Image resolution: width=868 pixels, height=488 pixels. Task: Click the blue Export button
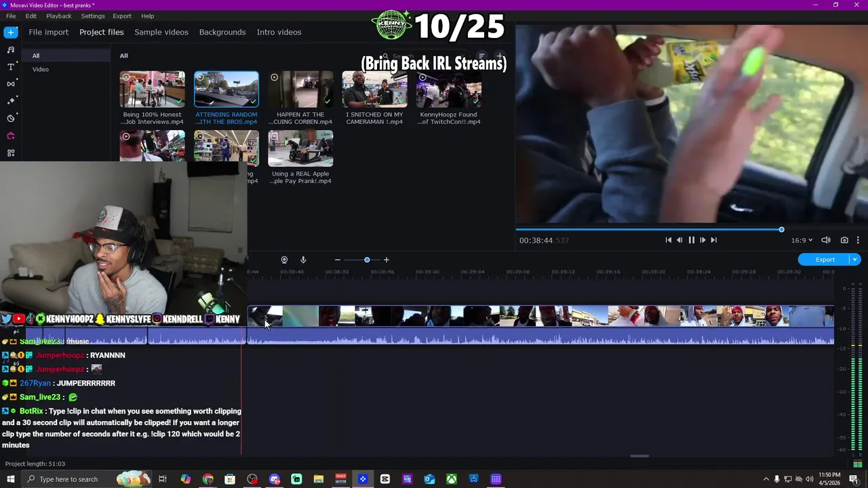coord(825,260)
